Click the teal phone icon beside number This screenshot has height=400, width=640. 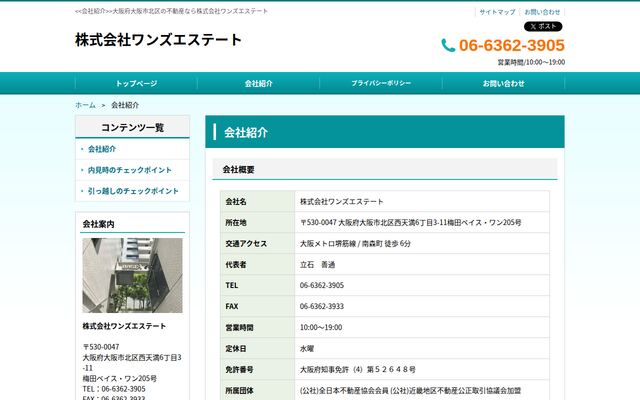(448, 45)
